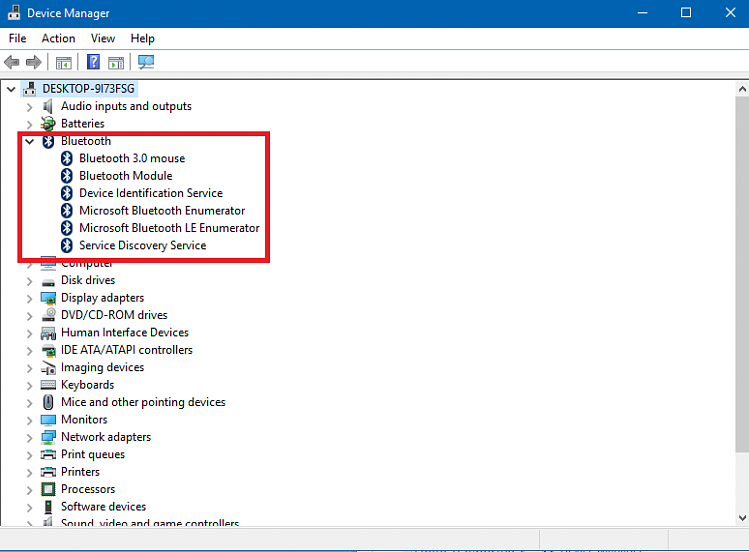Open the View menu
749x552 pixels.
click(x=103, y=38)
